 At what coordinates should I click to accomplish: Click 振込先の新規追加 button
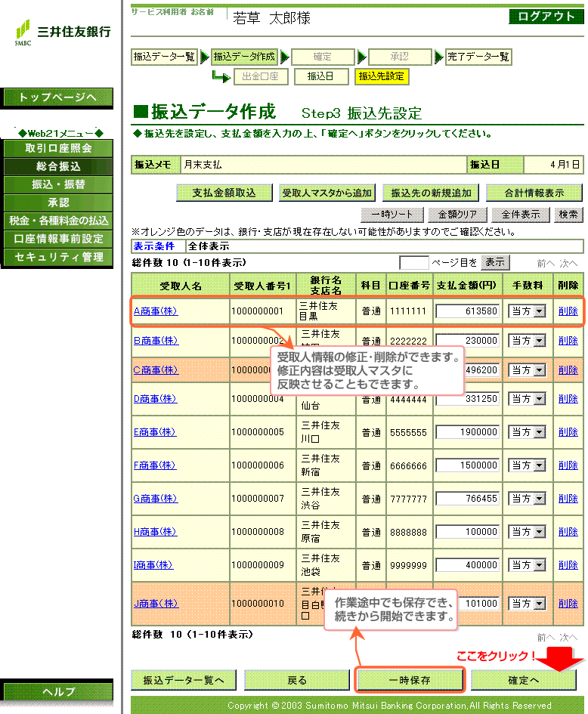tap(431, 193)
